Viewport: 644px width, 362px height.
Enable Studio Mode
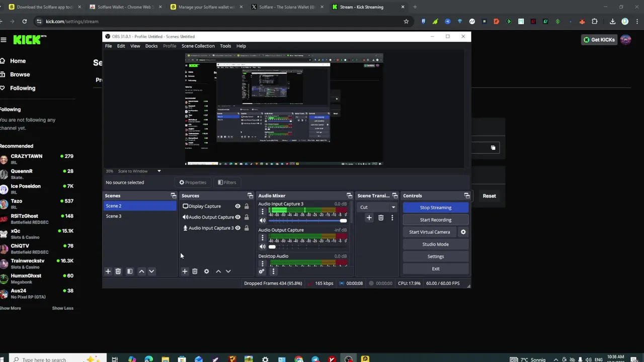click(436, 244)
